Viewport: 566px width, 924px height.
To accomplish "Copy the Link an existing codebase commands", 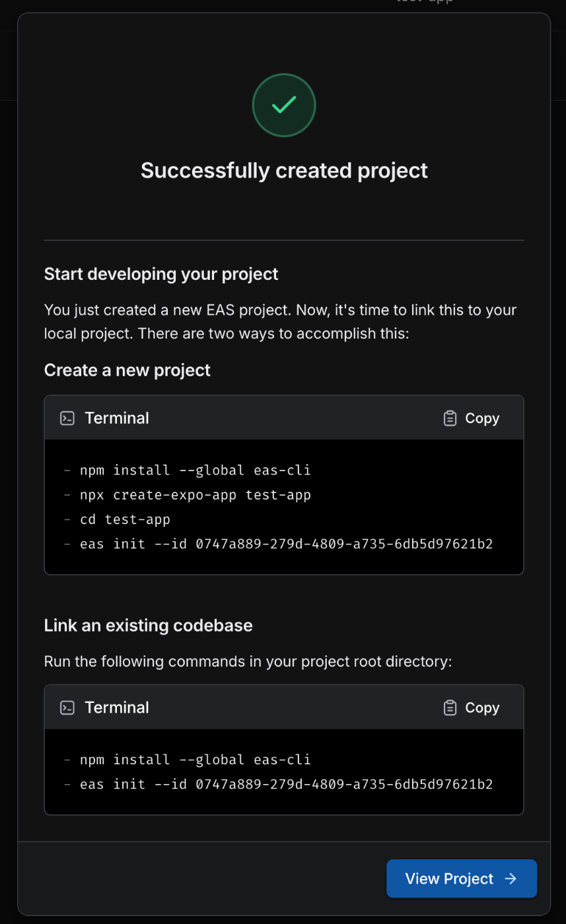I will click(x=472, y=708).
